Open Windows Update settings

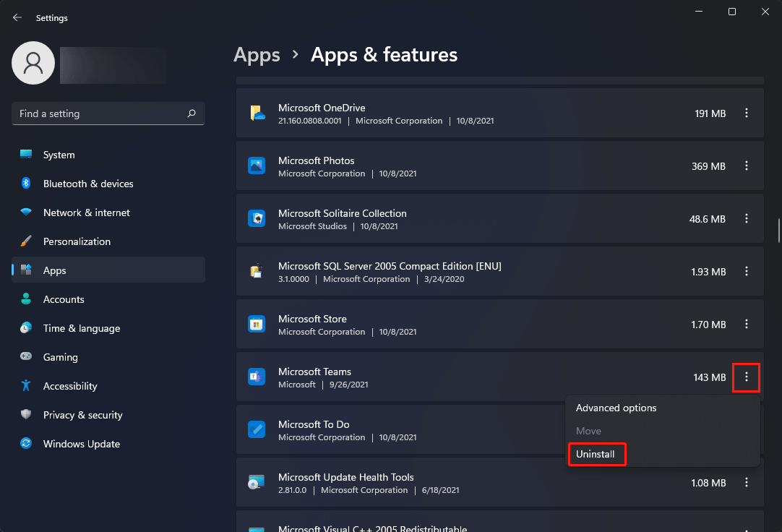point(108,444)
